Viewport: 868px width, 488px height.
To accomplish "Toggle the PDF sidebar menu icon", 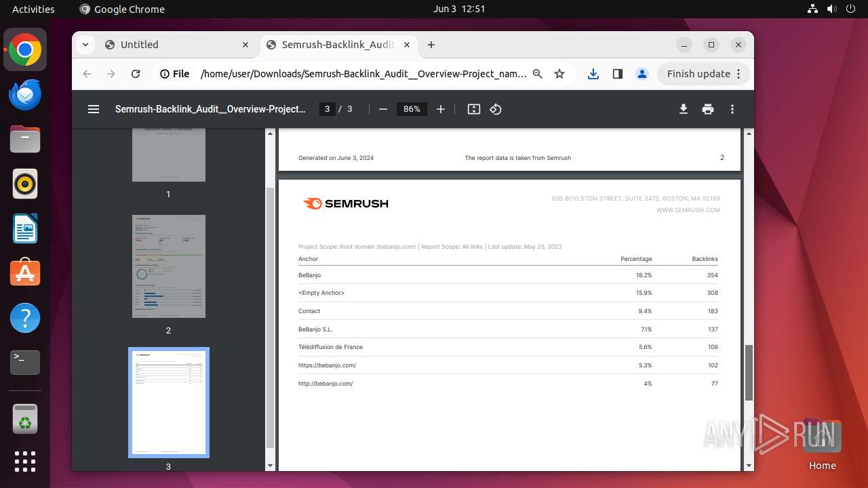I will (94, 109).
